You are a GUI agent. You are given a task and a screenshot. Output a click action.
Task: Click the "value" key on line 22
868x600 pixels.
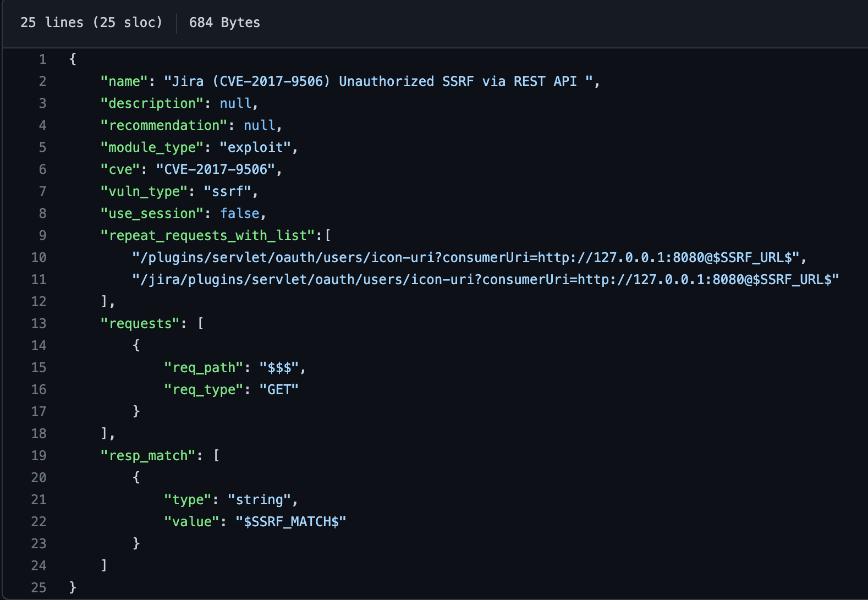[192, 522]
